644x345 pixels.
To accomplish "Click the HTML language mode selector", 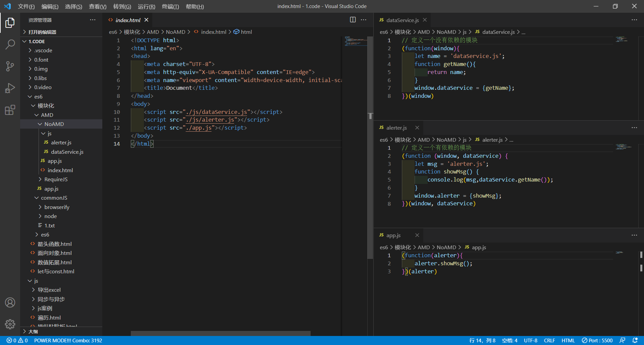I will click(x=568, y=340).
